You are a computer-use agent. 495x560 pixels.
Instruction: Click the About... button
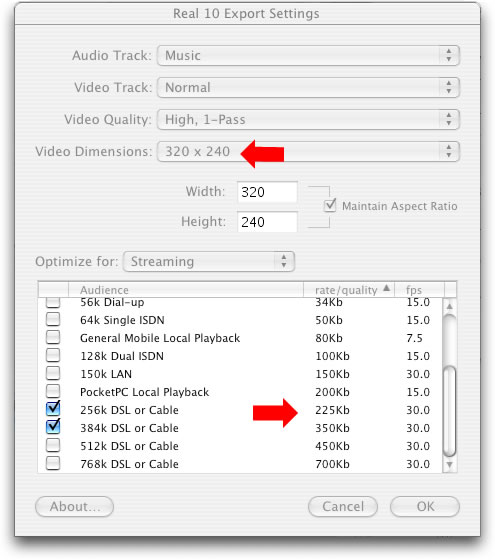(x=74, y=506)
